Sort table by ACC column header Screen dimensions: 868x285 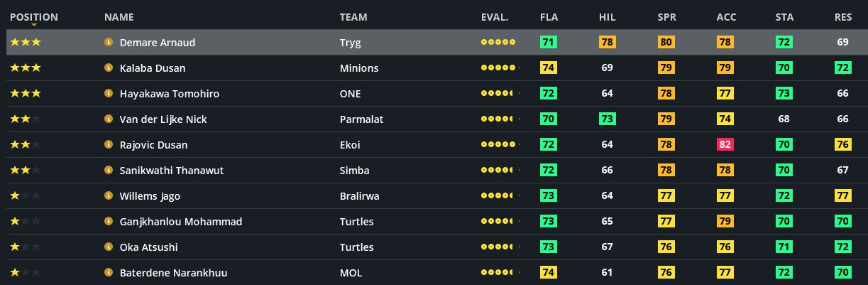pos(725,17)
